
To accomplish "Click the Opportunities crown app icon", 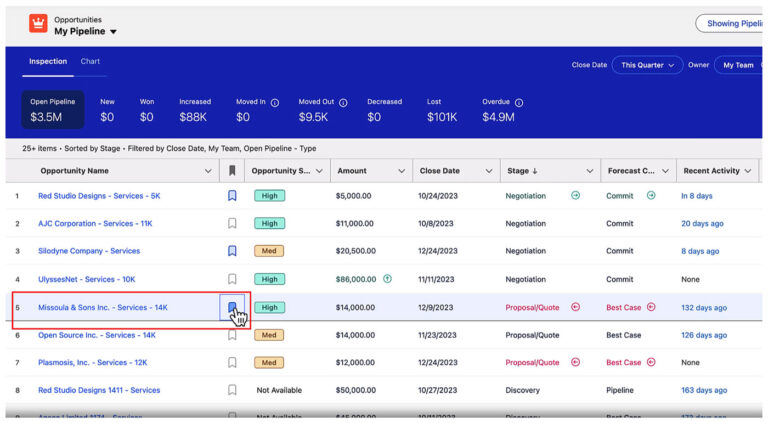I will [38, 24].
